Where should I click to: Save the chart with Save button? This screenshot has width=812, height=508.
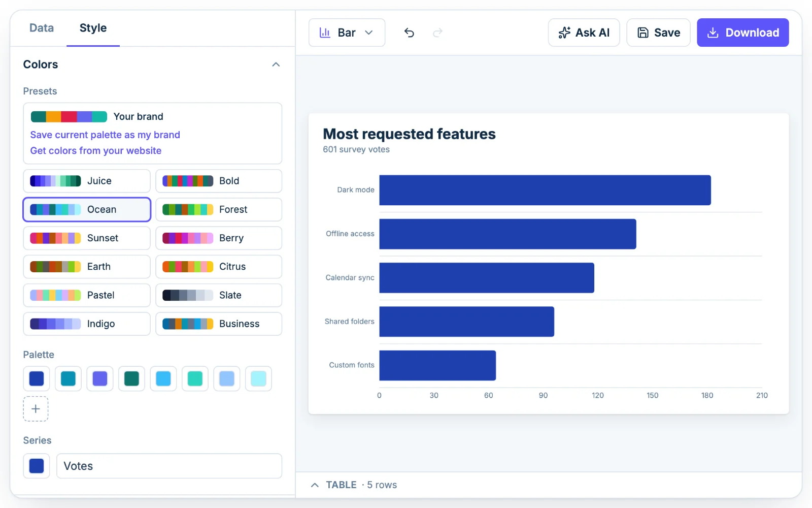click(x=658, y=33)
